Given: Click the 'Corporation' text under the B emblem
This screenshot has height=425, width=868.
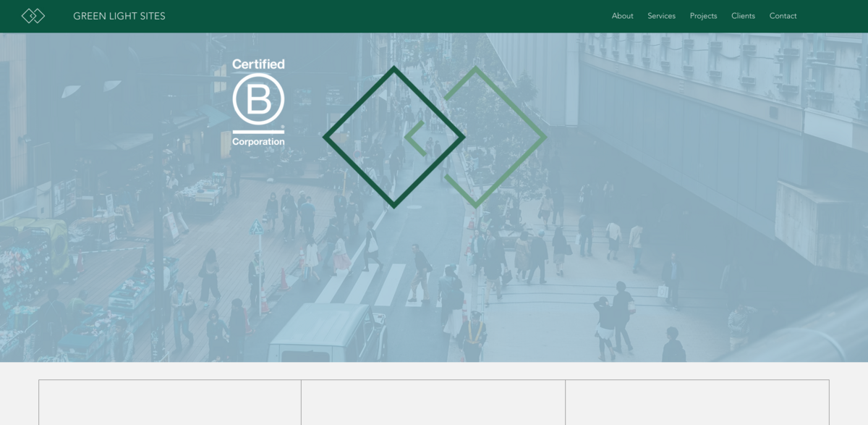Looking at the screenshot, I should point(258,142).
